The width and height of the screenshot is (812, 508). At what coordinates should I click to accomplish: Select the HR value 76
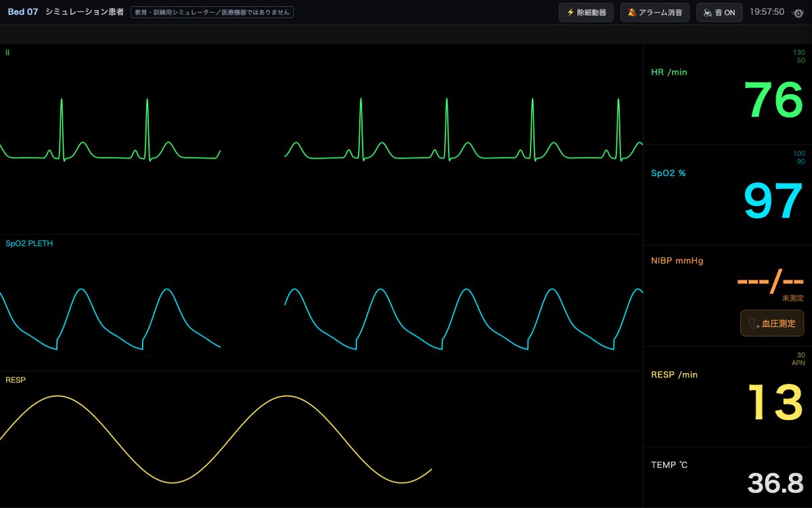(x=774, y=100)
